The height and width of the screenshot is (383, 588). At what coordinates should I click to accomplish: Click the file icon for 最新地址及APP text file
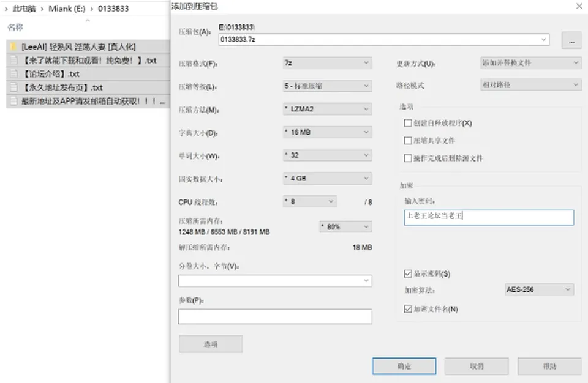(13, 101)
